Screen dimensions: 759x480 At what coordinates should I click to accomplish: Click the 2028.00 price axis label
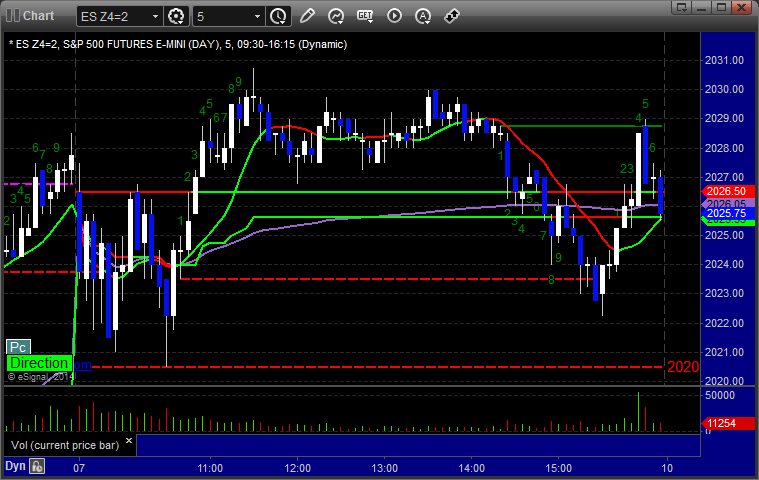724,148
